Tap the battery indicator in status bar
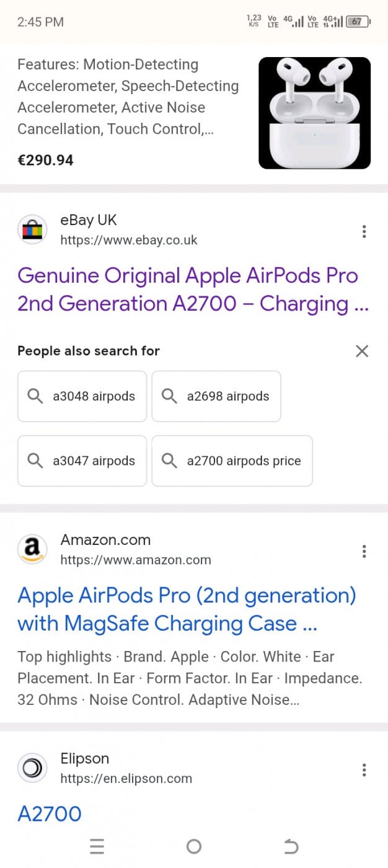Screen dimensions: 388x868 [x=358, y=22]
